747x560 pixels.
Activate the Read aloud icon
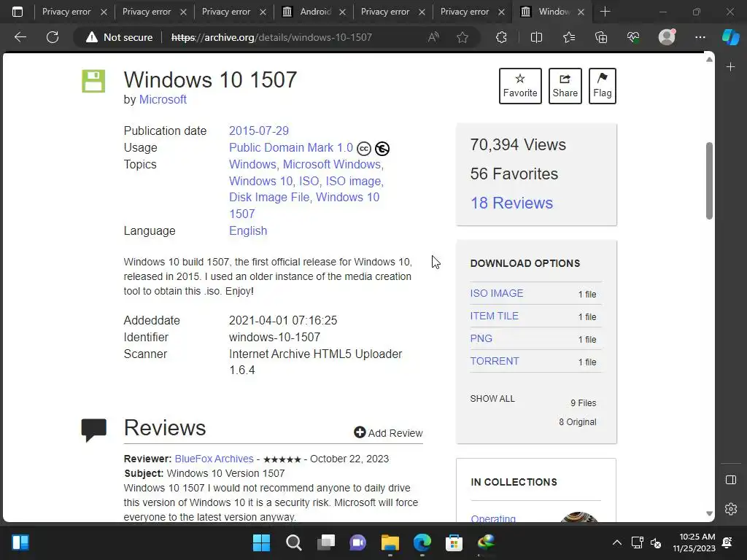[x=433, y=37]
